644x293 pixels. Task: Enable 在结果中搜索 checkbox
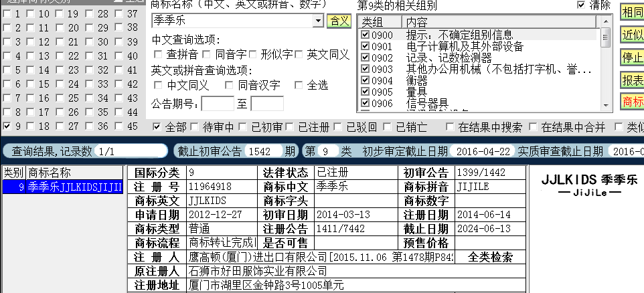(450, 127)
